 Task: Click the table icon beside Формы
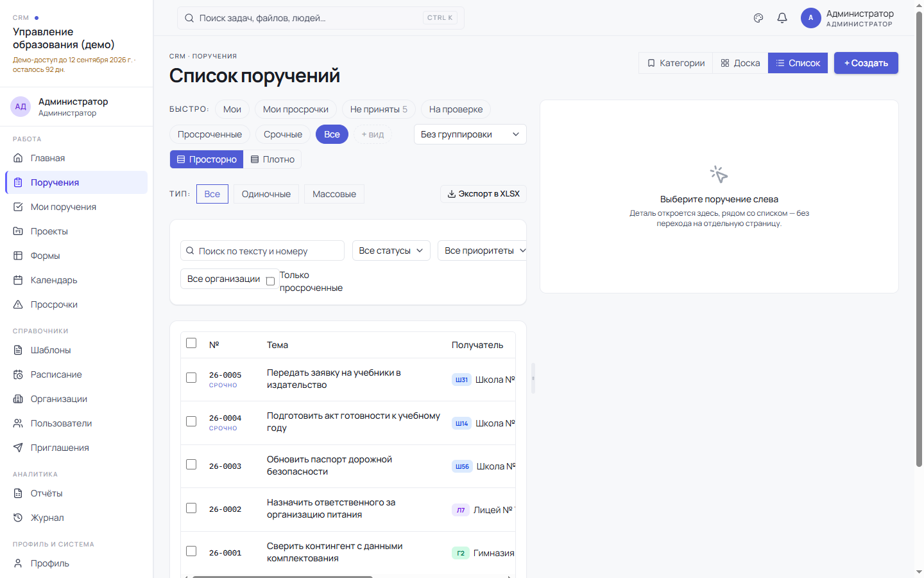click(18, 256)
